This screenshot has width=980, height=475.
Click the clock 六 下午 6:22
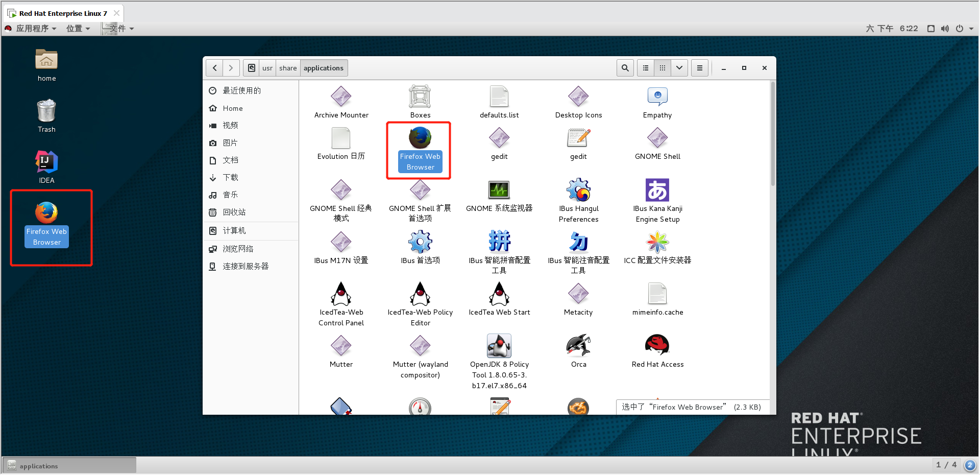pyautogui.click(x=892, y=29)
